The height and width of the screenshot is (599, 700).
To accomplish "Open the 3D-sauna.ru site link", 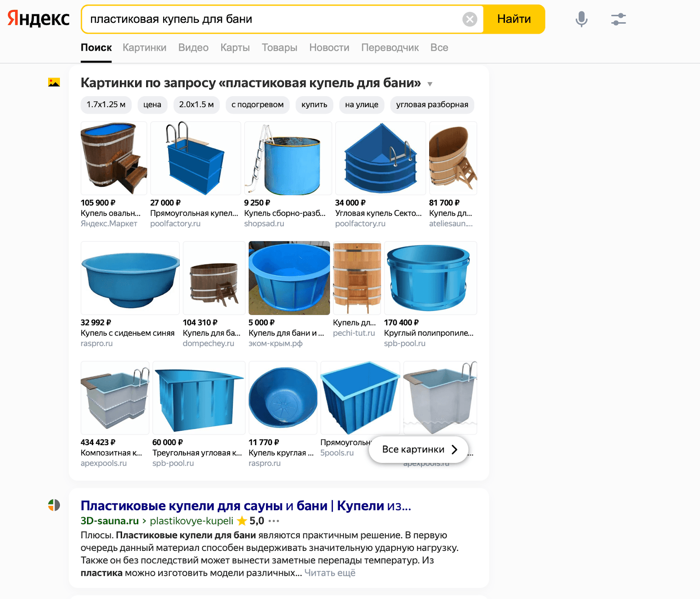I will 110,521.
